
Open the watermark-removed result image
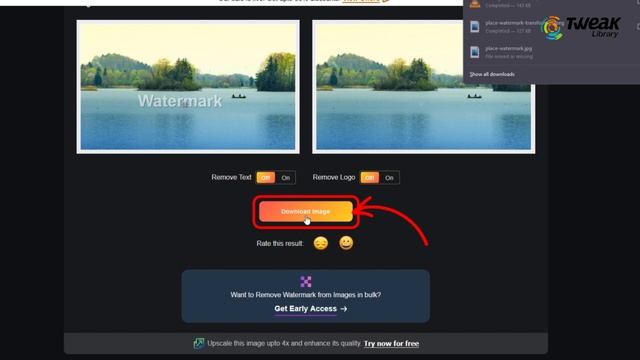pyautogui.click(x=424, y=87)
